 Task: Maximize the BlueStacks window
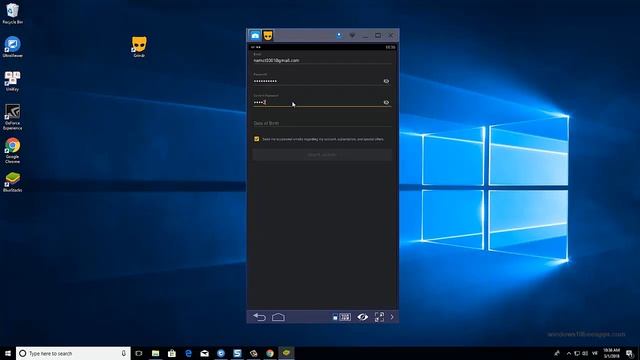(378, 36)
